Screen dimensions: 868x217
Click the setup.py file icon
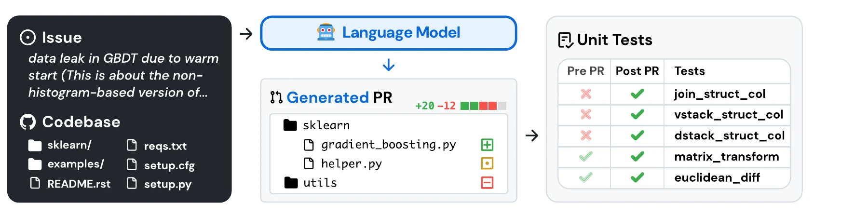point(132,183)
